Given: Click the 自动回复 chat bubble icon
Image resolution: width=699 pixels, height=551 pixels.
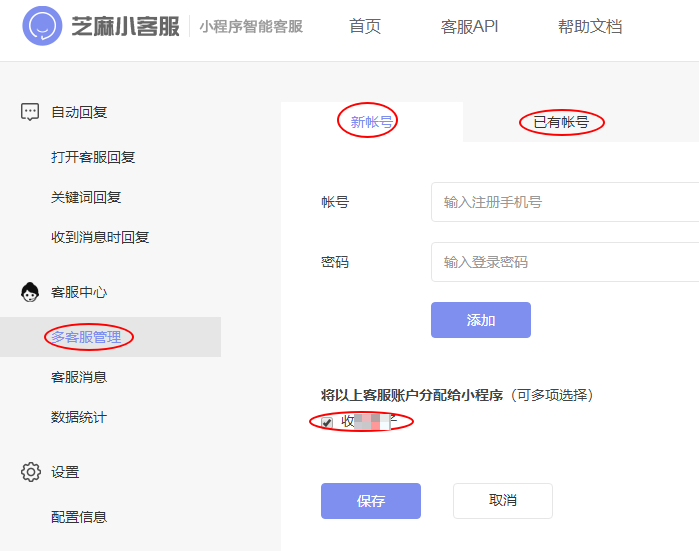Looking at the screenshot, I should tap(30, 112).
